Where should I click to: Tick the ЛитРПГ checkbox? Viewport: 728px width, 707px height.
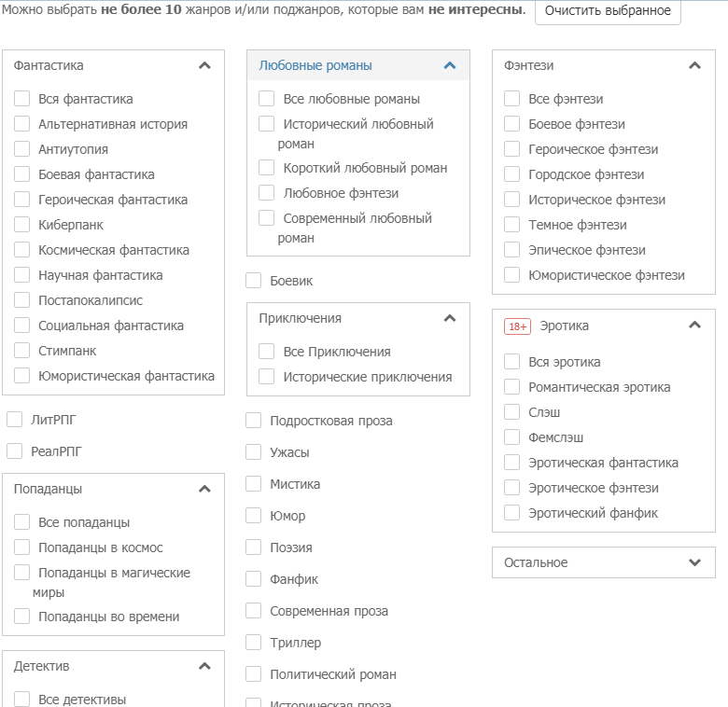click(15, 420)
